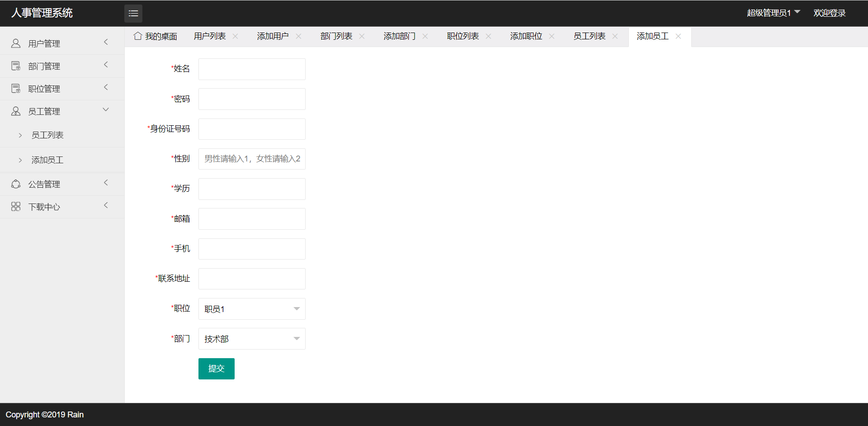The width and height of the screenshot is (868, 426).
Task: Open the 超级管理员1 account dropdown
Action: tap(773, 13)
